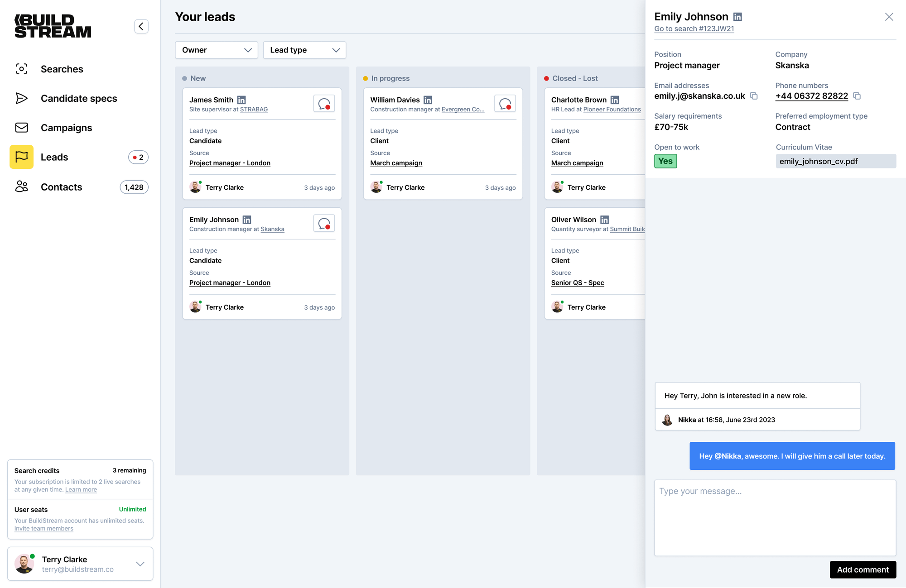Open LinkedIn for Charlotte Brown
This screenshot has height=588, width=906.
[x=615, y=100]
